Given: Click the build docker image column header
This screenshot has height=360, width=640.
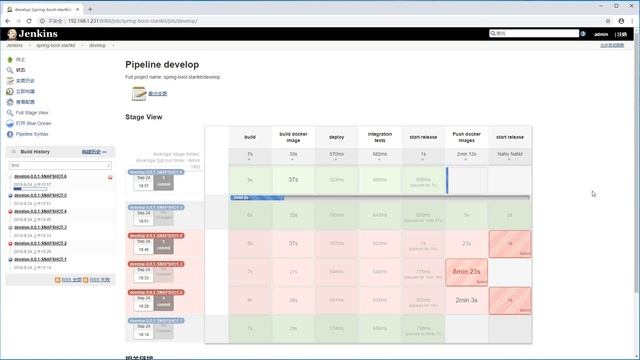Looking at the screenshot, I should (x=293, y=137).
